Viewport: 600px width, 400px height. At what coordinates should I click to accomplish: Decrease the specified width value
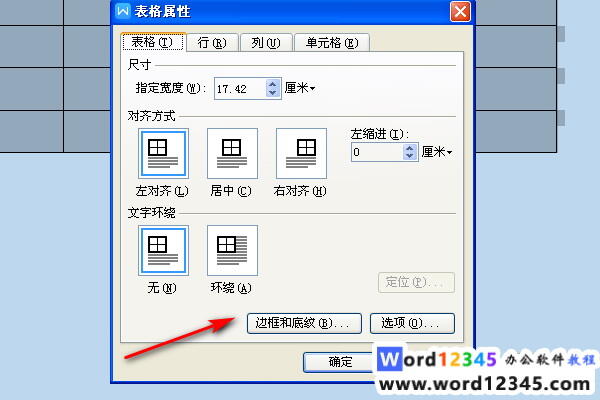(272, 93)
